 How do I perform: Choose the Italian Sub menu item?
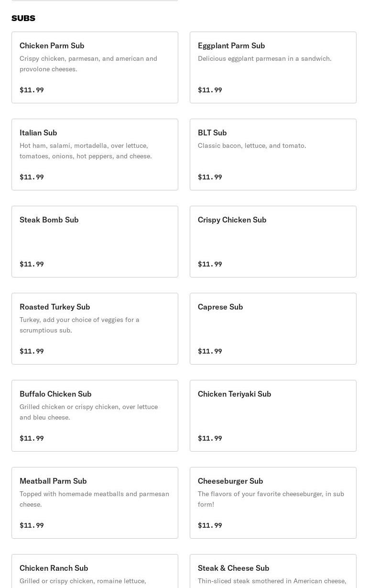click(95, 155)
